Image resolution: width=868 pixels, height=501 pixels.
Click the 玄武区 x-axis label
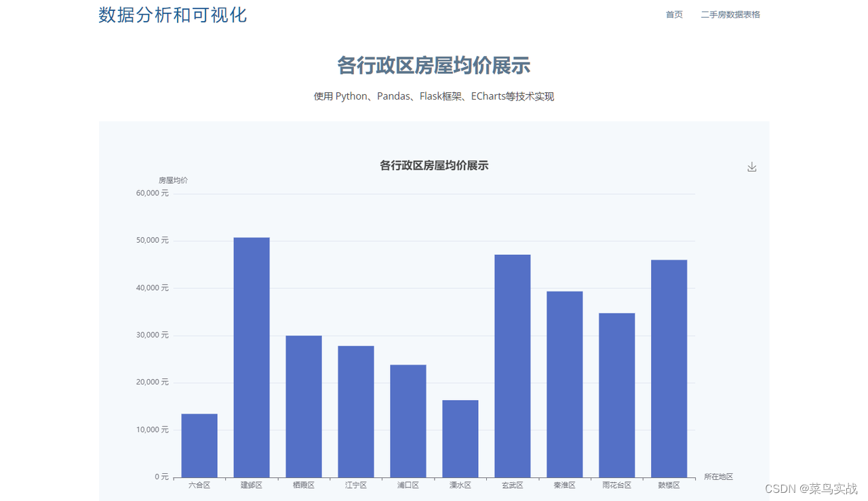point(513,485)
